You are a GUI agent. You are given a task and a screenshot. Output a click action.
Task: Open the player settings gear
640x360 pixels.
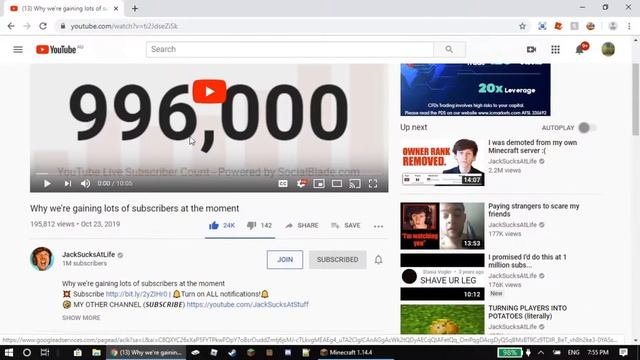[301, 184]
